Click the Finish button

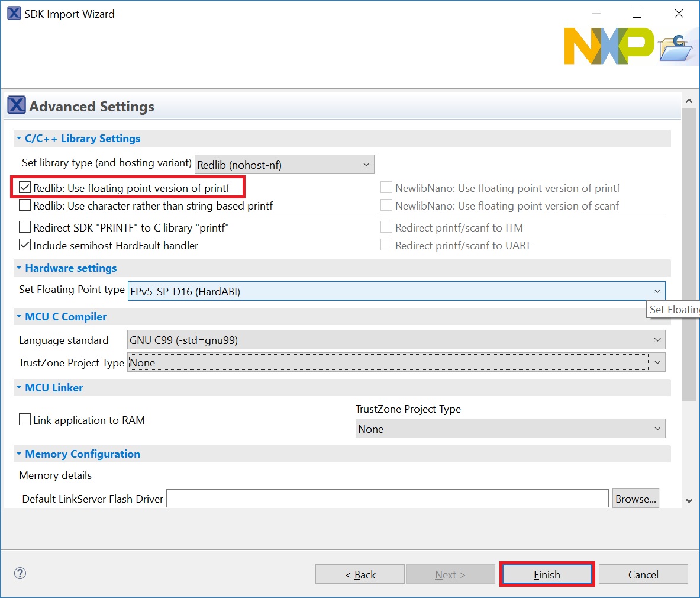[x=547, y=574]
